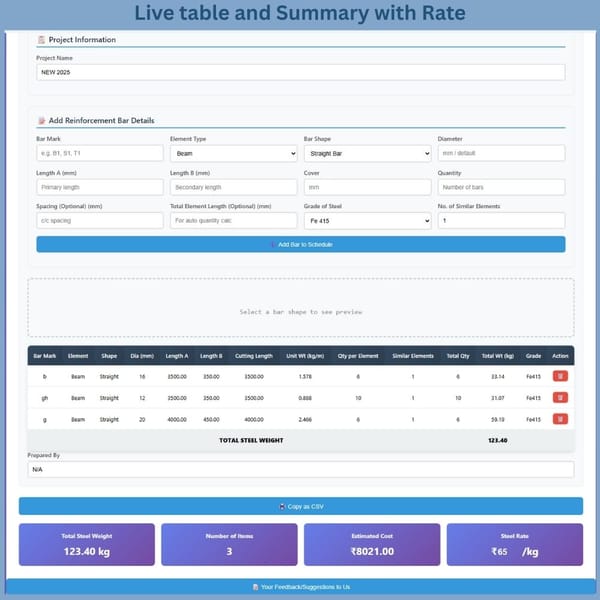The image size is (600, 600).
Task: Remove bar mark 'g' from schedule
Action: tap(560, 419)
